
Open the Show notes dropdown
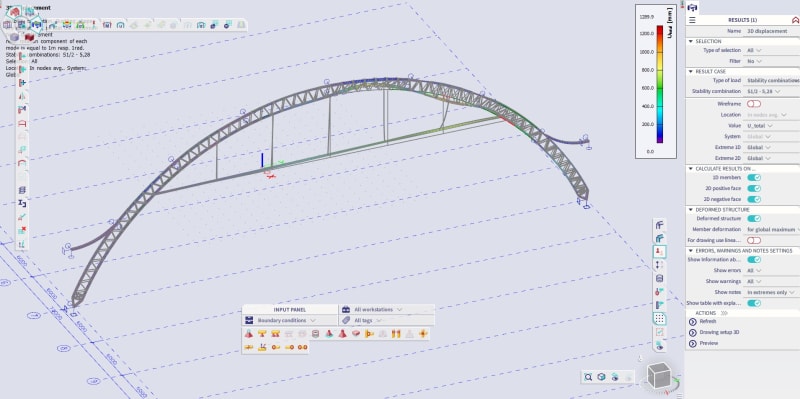pyautogui.click(x=771, y=292)
